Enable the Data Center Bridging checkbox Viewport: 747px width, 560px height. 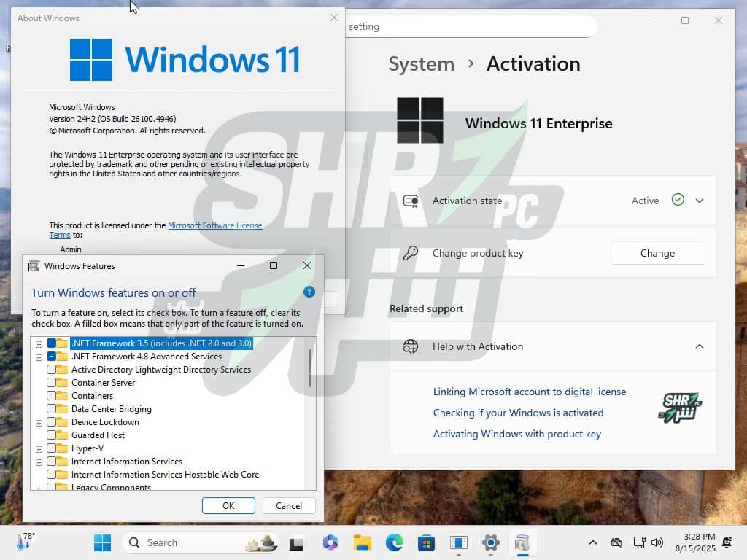[x=52, y=408]
